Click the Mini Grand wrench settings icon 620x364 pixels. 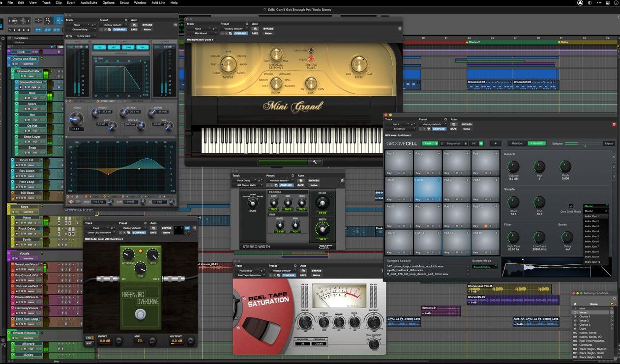coord(314,162)
